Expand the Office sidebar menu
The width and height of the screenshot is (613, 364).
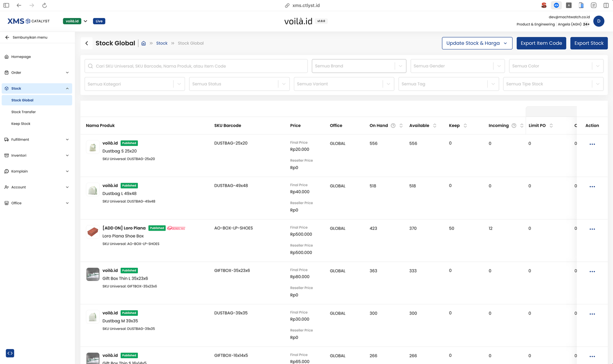(37, 203)
